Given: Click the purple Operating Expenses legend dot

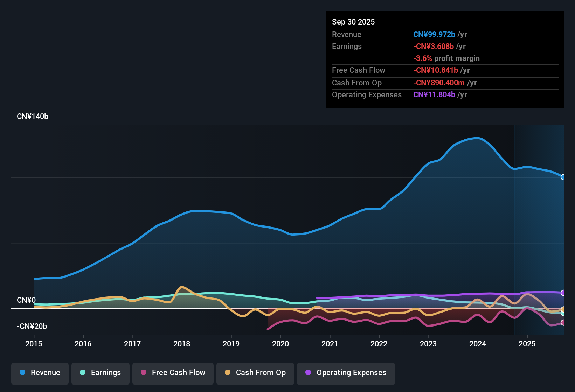Looking at the screenshot, I should coord(308,373).
